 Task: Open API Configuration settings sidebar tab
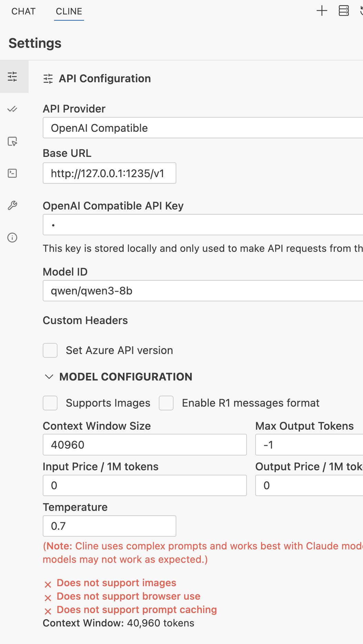tap(12, 77)
